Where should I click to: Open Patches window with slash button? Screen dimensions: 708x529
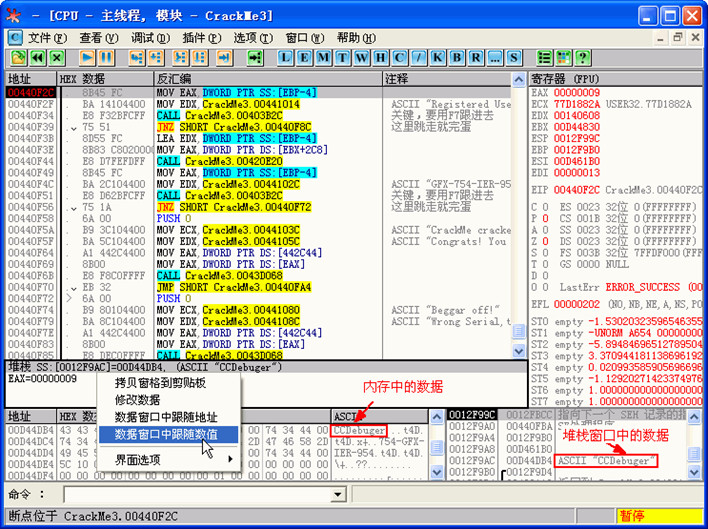click(x=419, y=57)
